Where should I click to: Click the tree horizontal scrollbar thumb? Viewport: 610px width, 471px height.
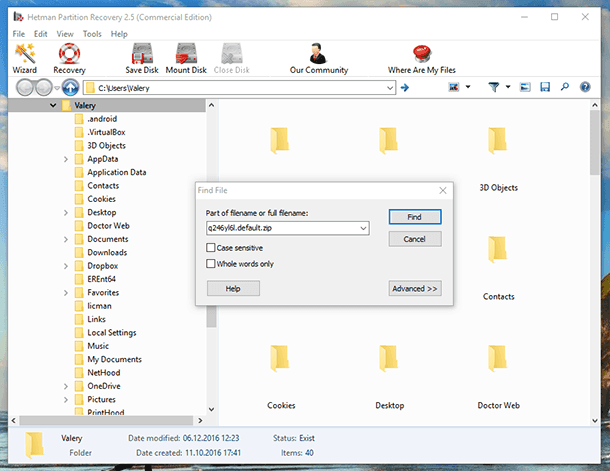[106, 420]
